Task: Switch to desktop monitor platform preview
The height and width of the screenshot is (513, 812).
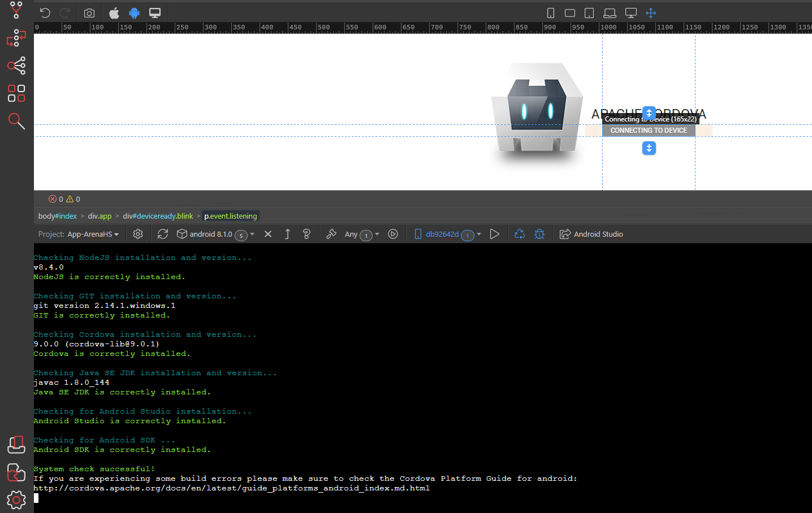Action: point(155,13)
